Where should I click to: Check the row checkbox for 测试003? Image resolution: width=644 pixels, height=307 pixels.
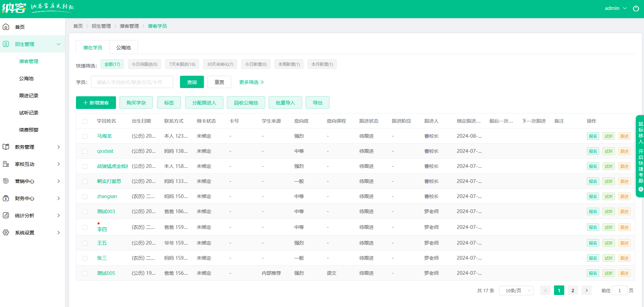(85, 212)
